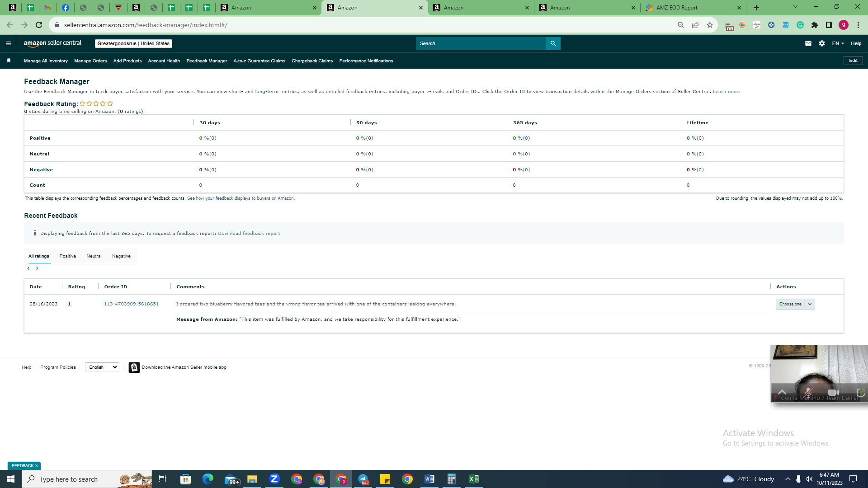Open Program Policies footer link

point(58,367)
